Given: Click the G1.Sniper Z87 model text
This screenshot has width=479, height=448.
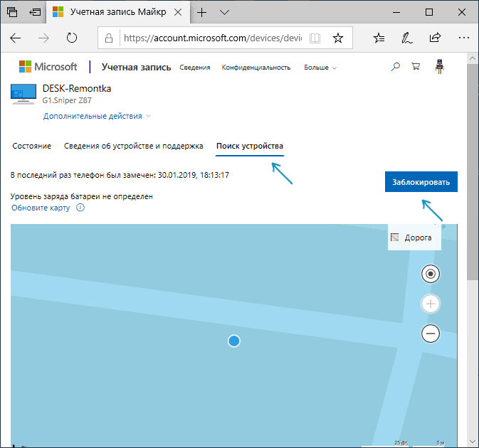Looking at the screenshot, I should click(x=67, y=100).
